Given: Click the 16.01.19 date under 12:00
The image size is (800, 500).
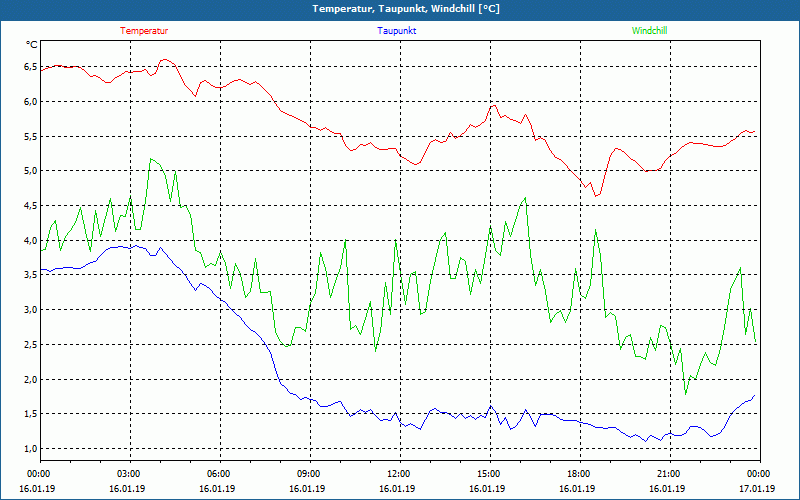Looking at the screenshot, I should pyautogui.click(x=397, y=488).
